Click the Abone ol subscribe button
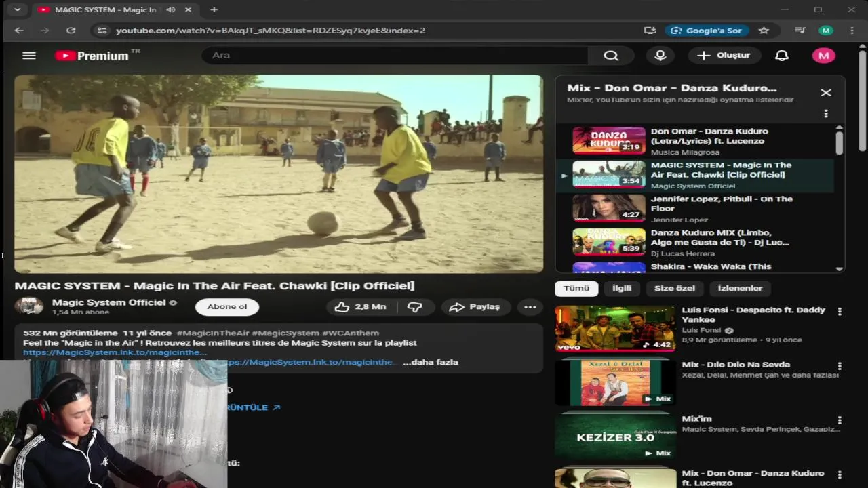 click(x=227, y=307)
